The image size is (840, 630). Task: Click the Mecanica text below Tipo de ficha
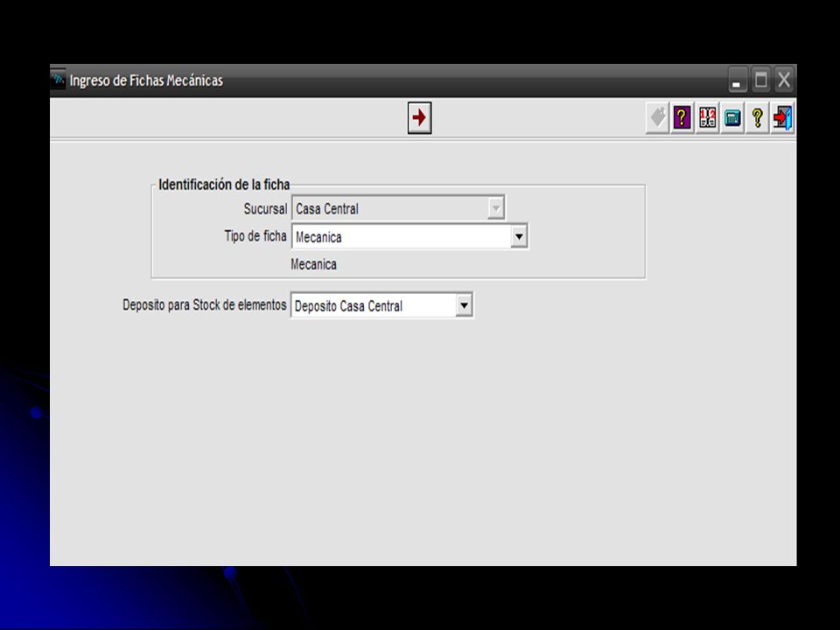coord(313,264)
